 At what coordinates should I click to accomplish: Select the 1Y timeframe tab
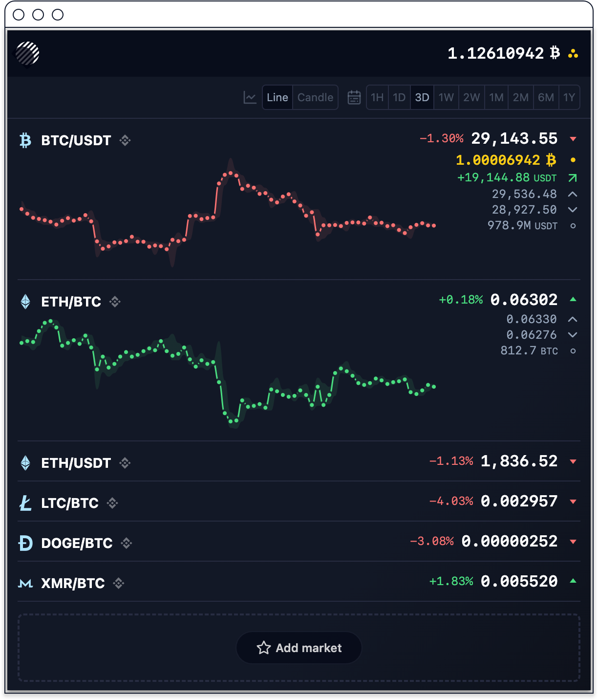pos(569,97)
